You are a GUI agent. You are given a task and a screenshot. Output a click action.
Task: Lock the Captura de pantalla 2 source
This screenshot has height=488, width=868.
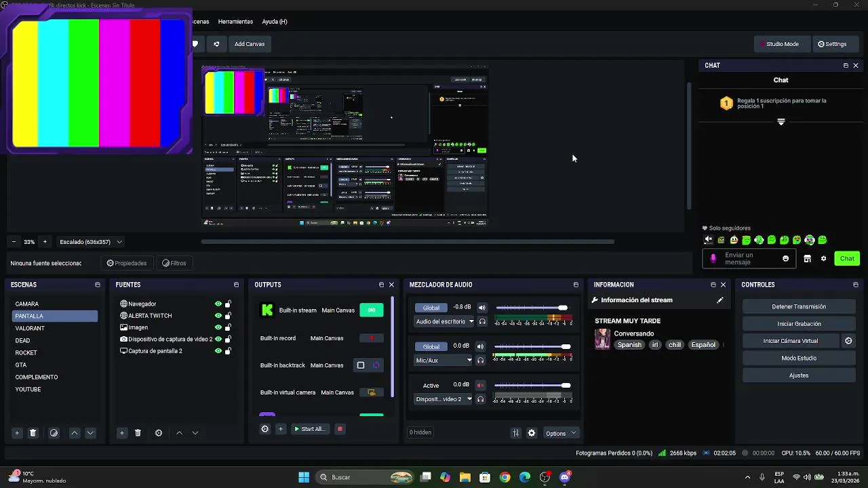click(228, 351)
